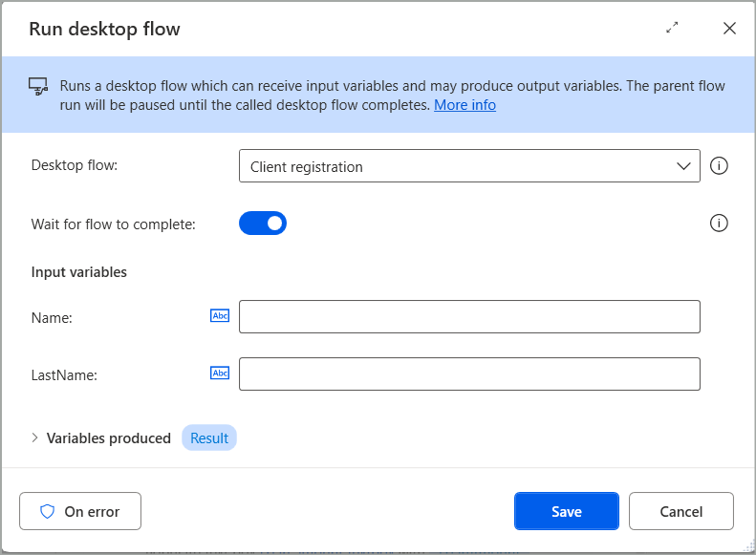756x555 pixels.
Task: Select the Result variable badge
Action: click(x=209, y=438)
